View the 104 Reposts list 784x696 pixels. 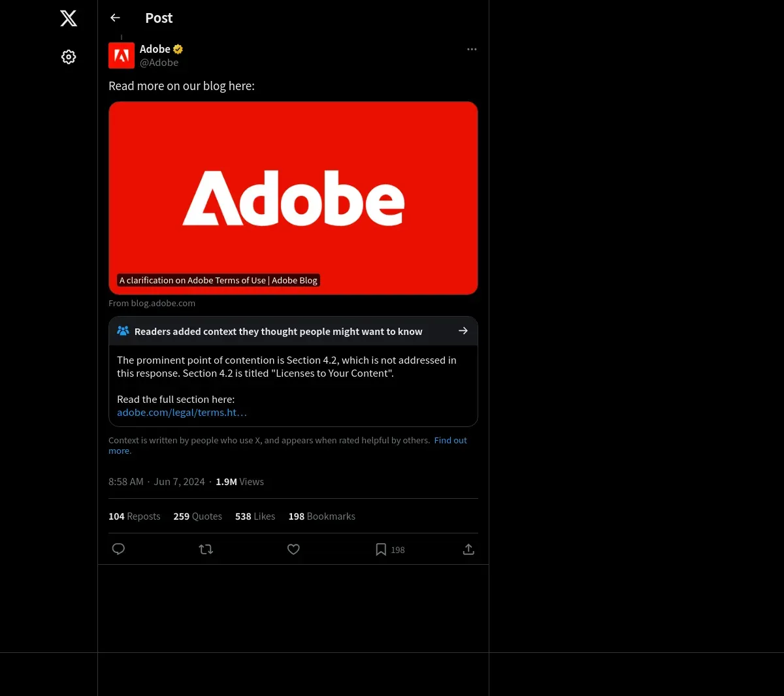134,516
